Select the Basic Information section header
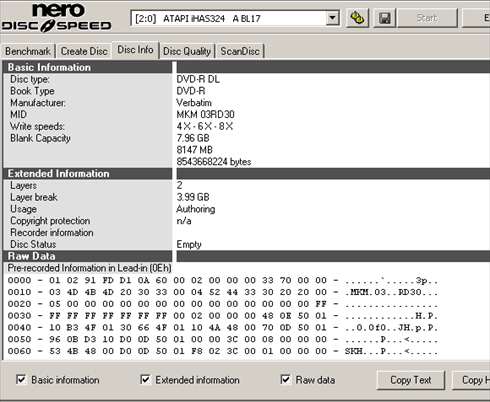490x402 pixels. (x=87, y=67)
